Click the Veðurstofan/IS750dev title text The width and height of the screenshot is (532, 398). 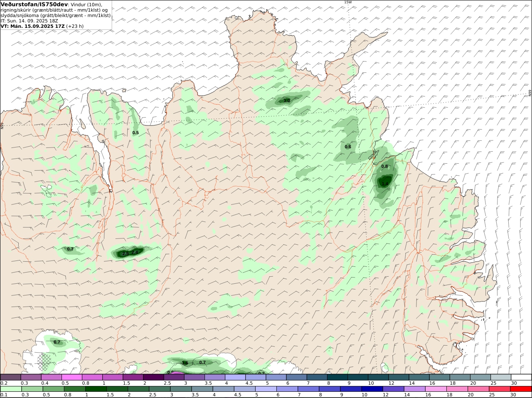34,4
